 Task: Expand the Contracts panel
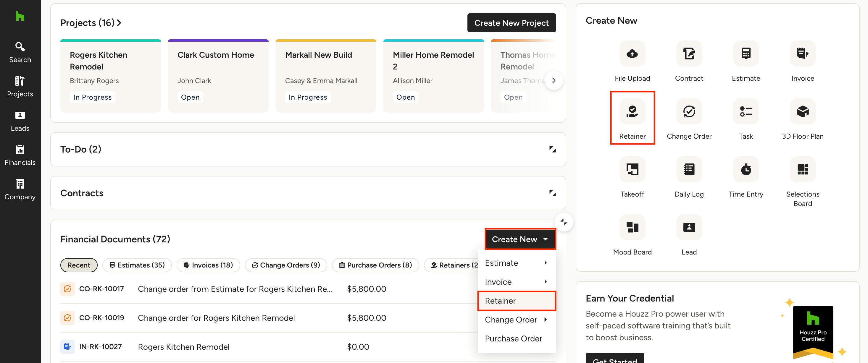pos(552,193)
